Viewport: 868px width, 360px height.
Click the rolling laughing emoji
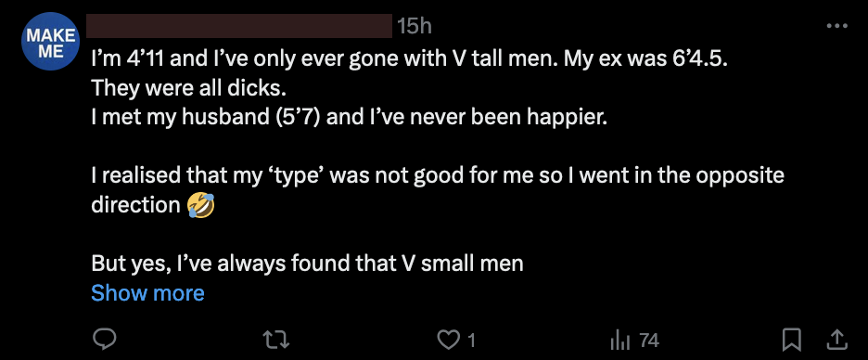[200, 205]
